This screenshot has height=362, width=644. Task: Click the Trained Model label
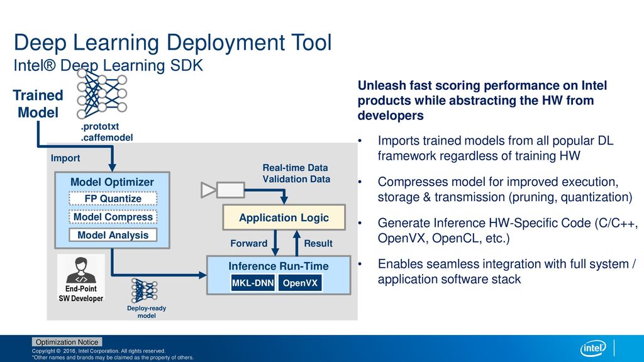click(38, 104)
